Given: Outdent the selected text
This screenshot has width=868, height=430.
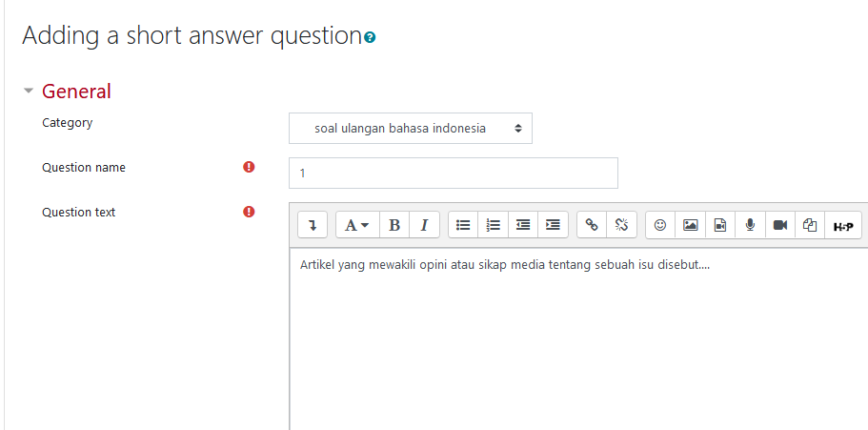Looking at the screenshot, I should coord(522,225).
